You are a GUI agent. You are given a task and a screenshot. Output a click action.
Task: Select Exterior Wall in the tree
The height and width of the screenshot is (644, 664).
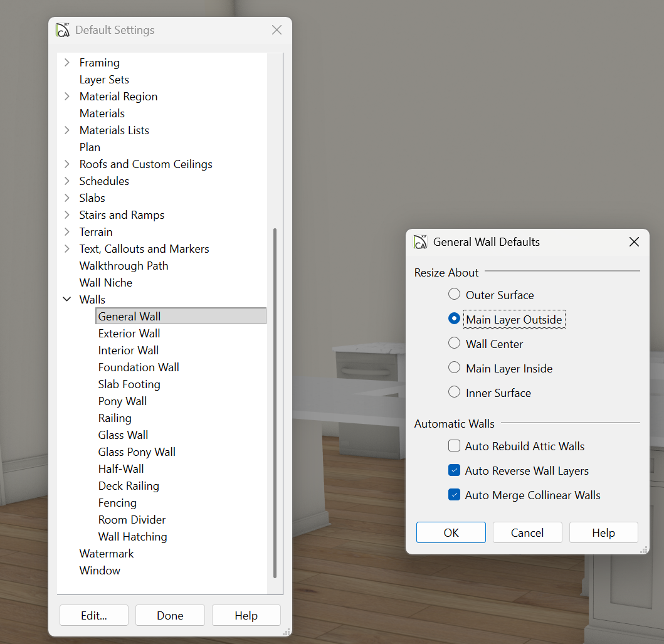129,334
